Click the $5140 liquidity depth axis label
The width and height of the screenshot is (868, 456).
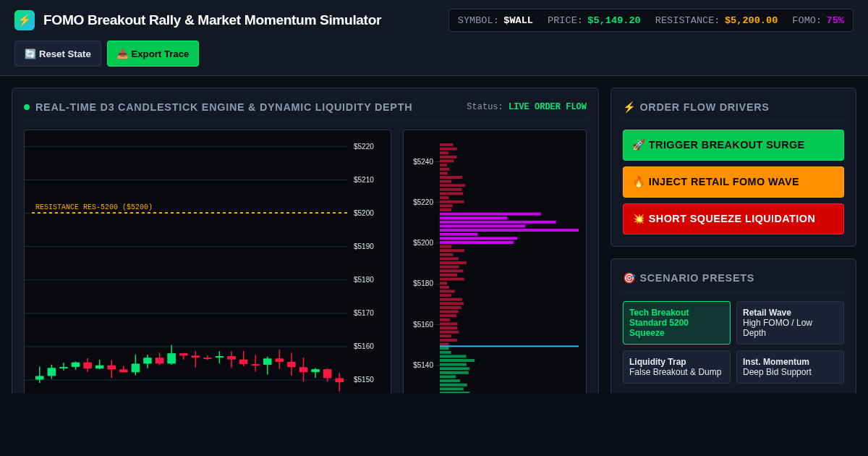(423, 366)
